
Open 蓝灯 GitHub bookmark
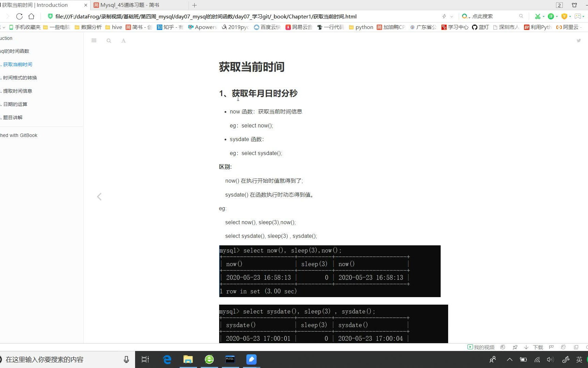pyautogui.click(x=480, y=27)
